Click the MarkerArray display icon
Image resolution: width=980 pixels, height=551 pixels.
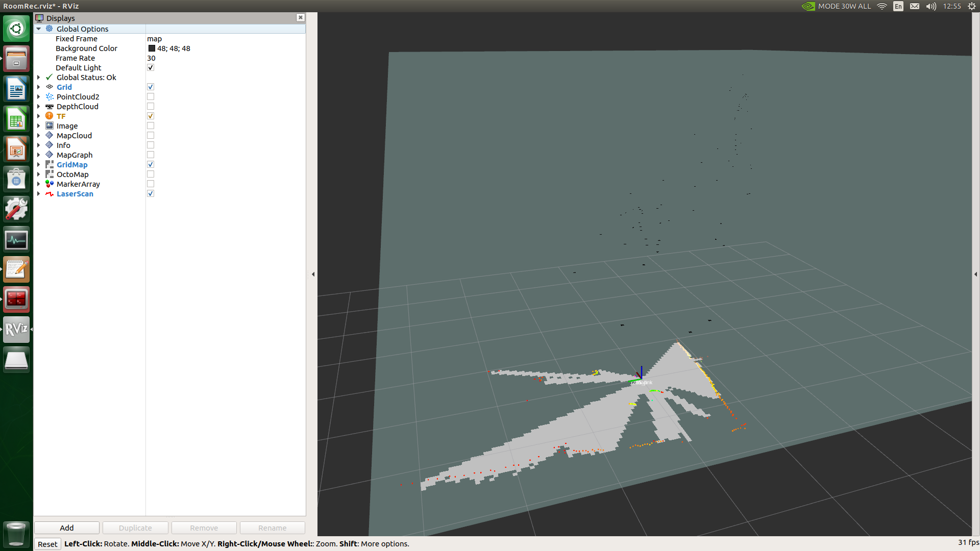coord(50,184)
